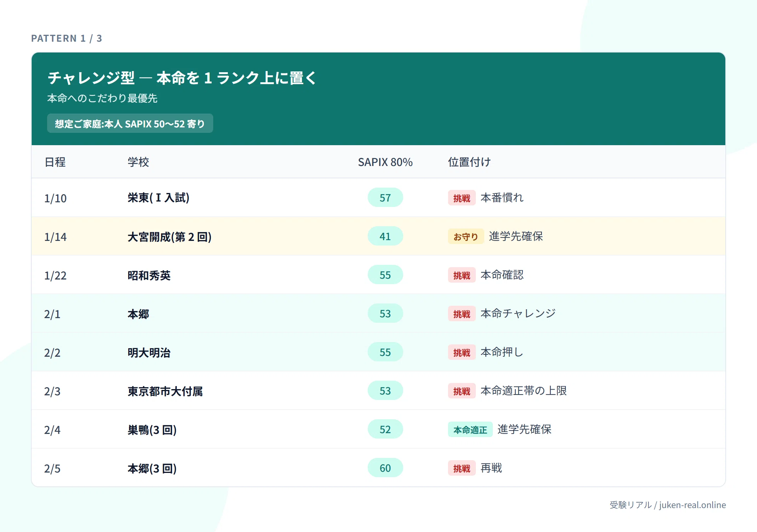Click the score pill in 東京都市大付属 row
This screenshot has height=532, width=757.
click(385, 391)
